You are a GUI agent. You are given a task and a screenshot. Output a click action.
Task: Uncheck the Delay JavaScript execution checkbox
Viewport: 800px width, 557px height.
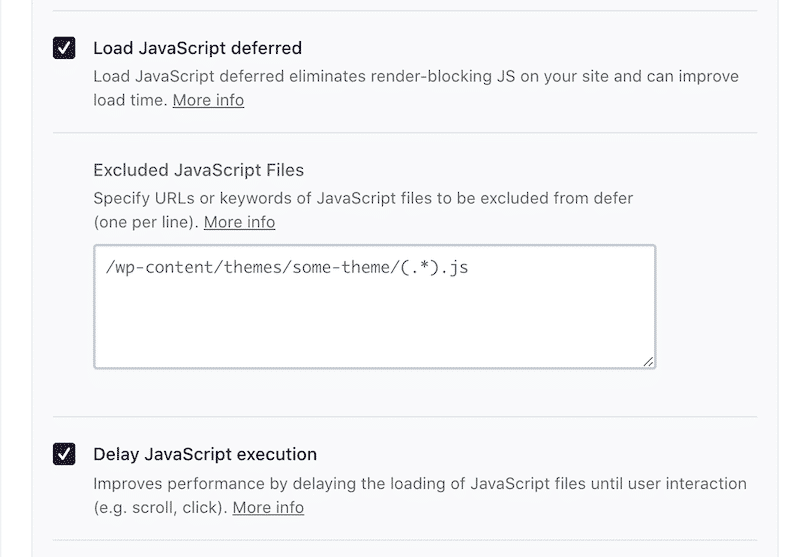pyautogui.click(x=64, y=454)
